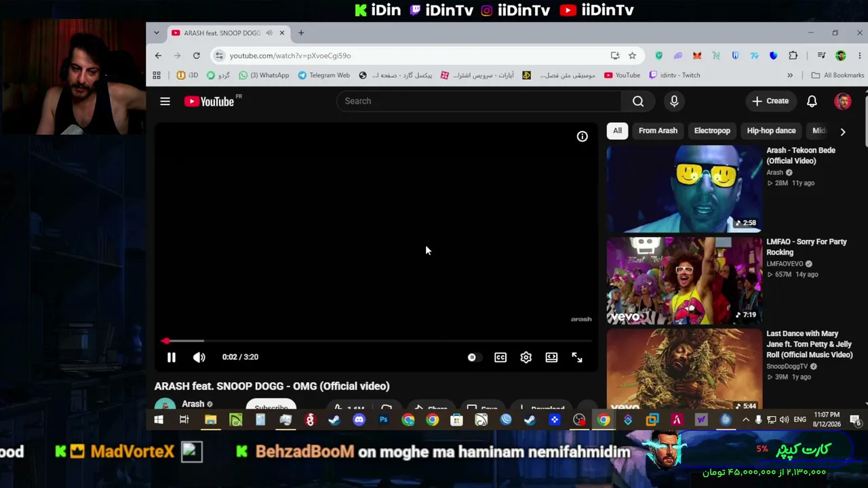868x488 pixels.
Task: Open the LMFAO Sorry For Party Rocking thumbnail
Action: coord(684,281)
